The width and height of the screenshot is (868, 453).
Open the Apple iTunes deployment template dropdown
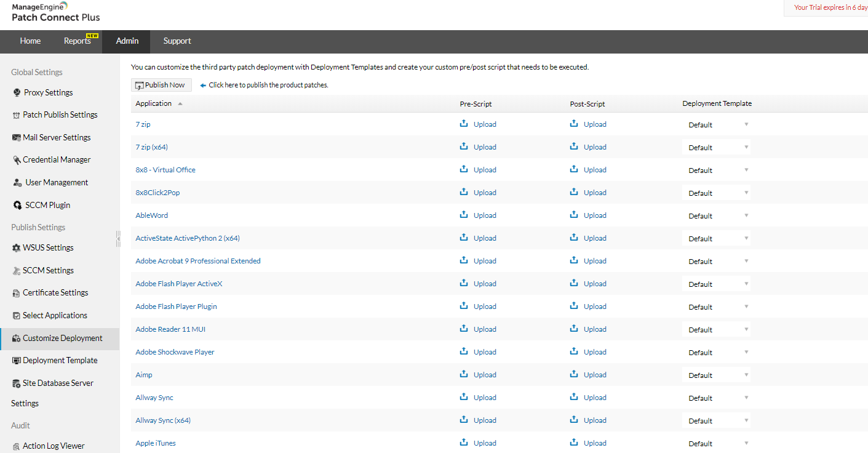point(717,443)
